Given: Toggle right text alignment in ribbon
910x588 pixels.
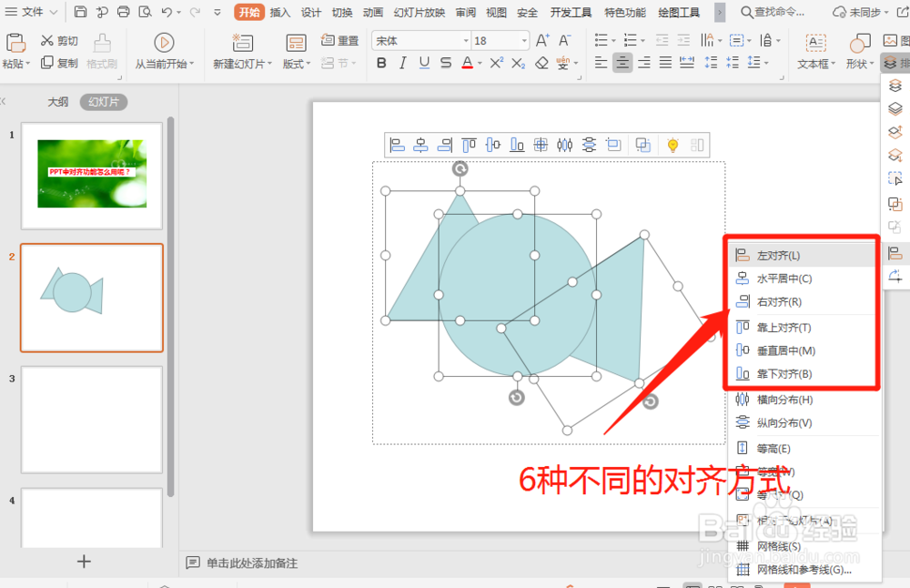Looking at the screenshot, I should pos(643,63).
